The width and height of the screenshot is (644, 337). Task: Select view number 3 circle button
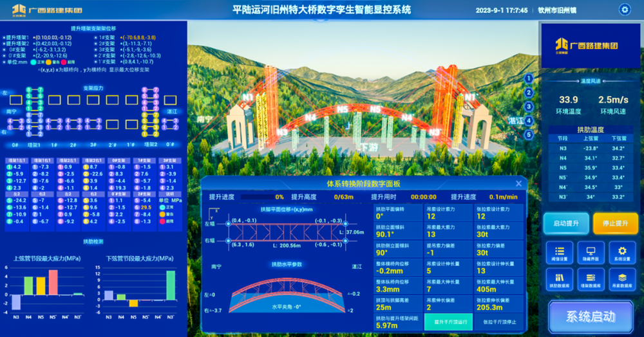pos(529,107)
